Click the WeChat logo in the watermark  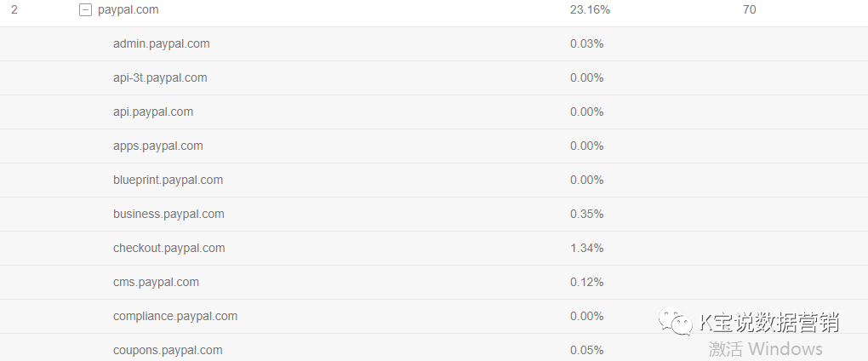pos(680,323)
